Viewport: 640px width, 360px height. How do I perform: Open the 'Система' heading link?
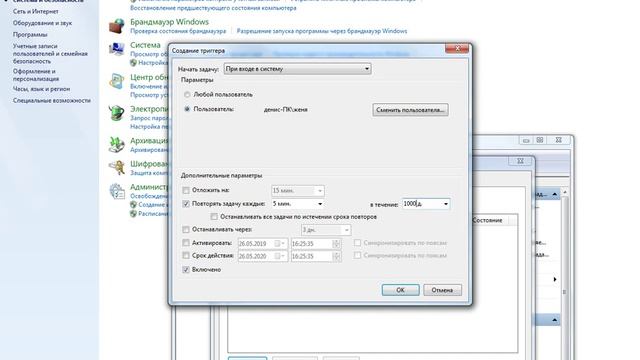coord(145,45)
